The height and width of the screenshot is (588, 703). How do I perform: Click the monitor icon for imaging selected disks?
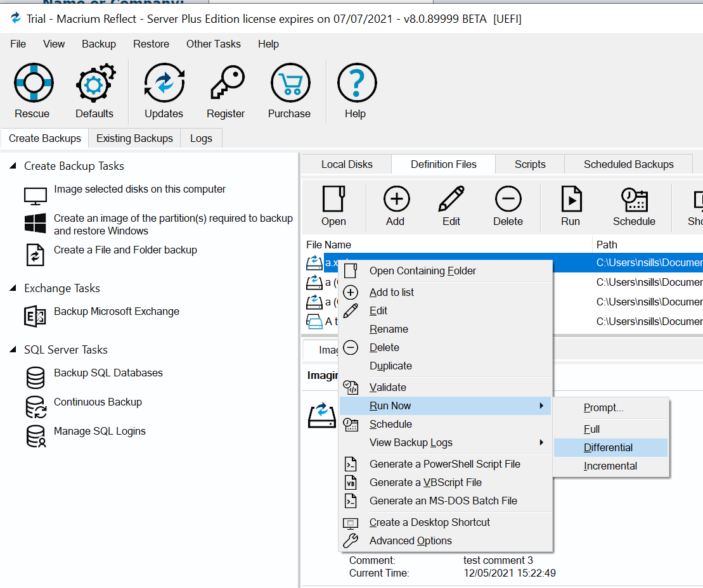35,195
